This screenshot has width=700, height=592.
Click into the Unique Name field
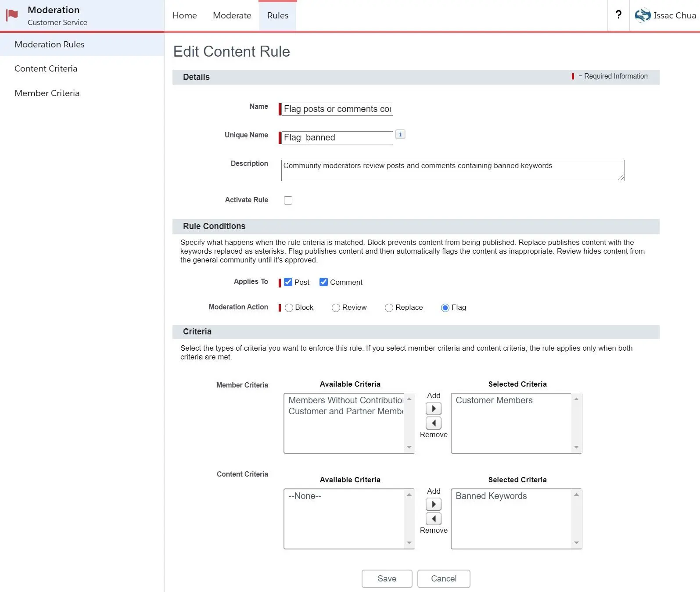point(337,137)
